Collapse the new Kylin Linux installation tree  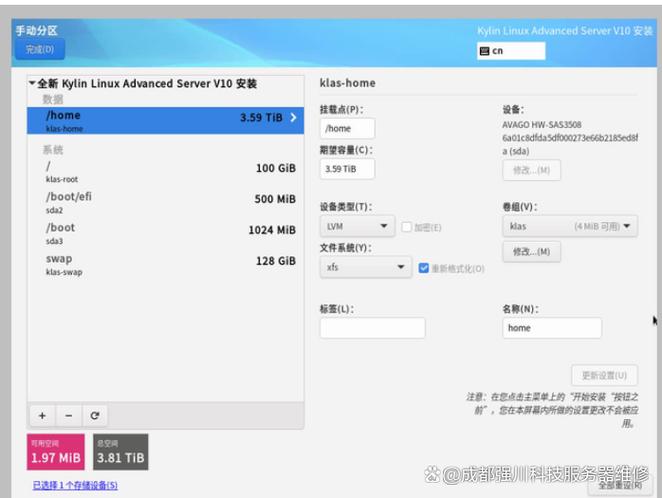[32, 83]
